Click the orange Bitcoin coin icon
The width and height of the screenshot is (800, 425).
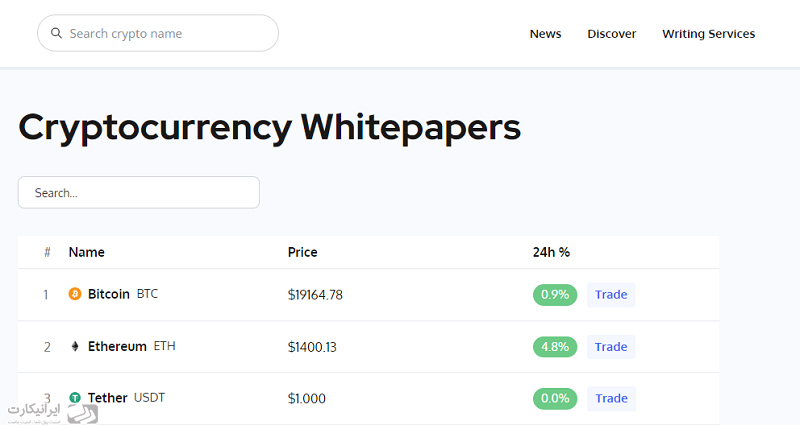click(75, 294)
